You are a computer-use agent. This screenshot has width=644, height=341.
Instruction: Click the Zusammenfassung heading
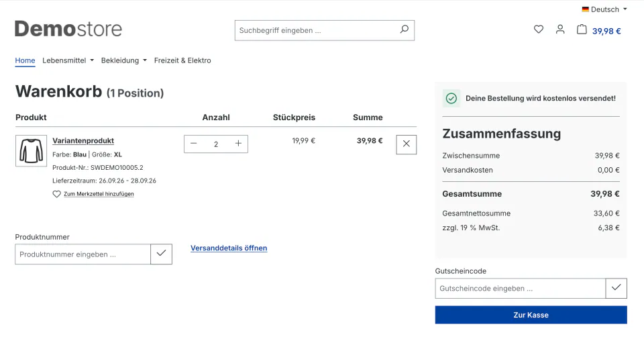(x=502, y=134)
